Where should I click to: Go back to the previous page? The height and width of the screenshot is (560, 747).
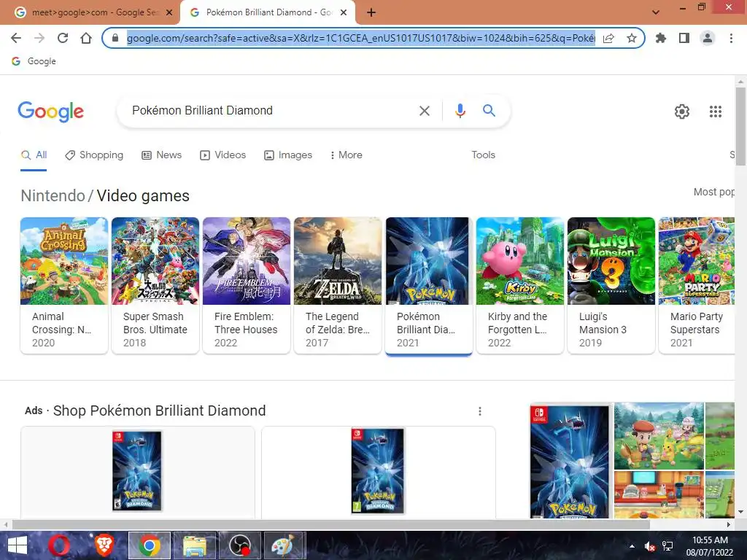16,38
